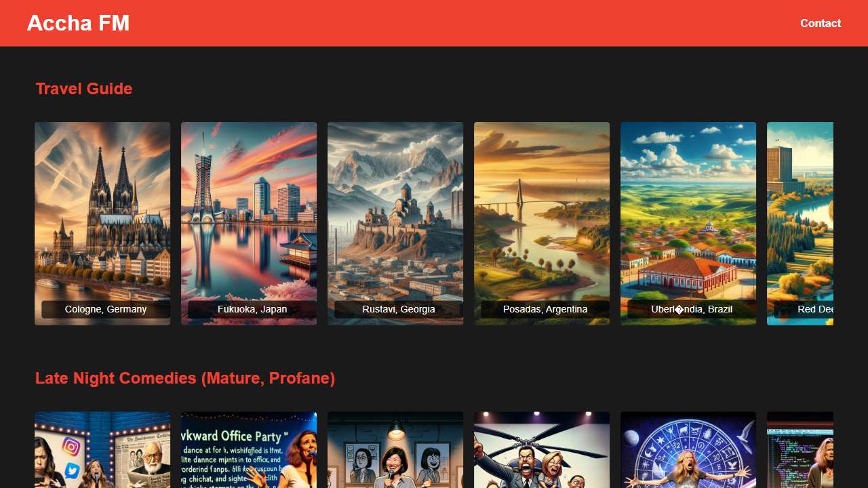Open the social media newspaper comedy thumbnail
Image resolution: width=868 pixels, height=488 pixels.
[102, 450]
